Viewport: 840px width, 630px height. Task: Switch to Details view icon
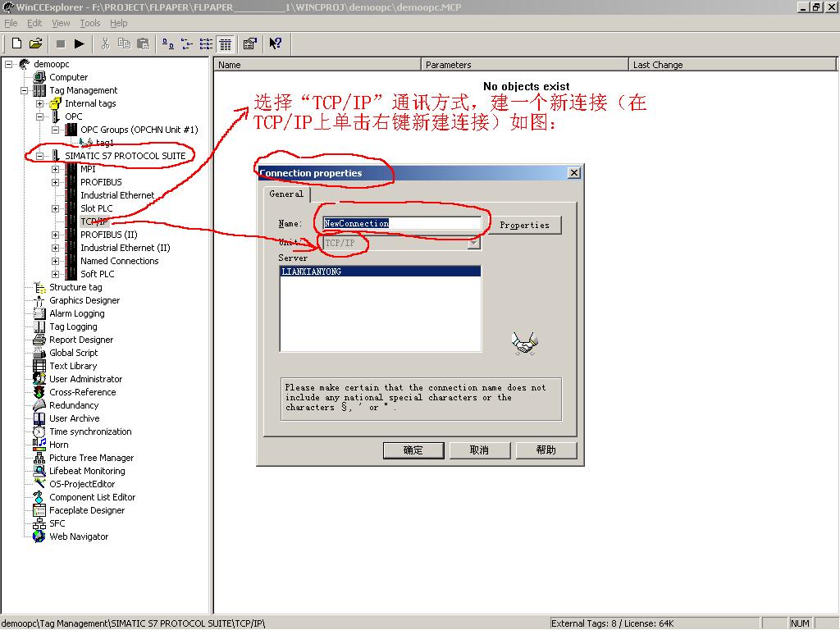(226, 44)
